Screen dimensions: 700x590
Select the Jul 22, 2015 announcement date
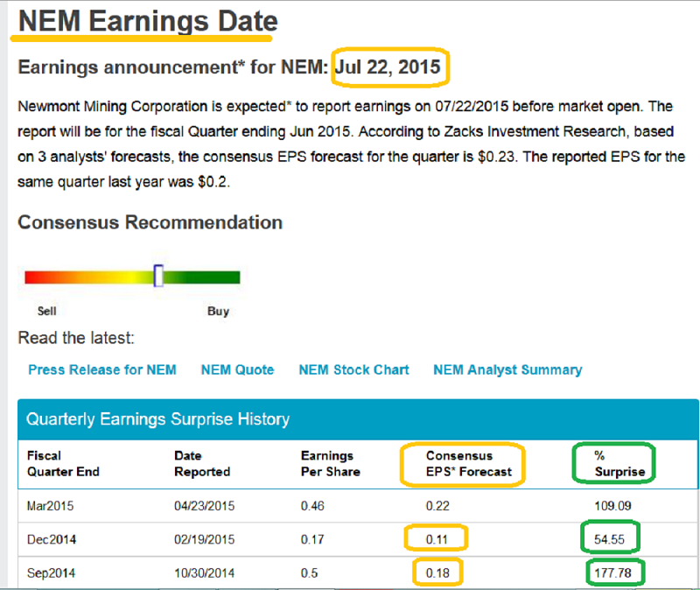388,67
